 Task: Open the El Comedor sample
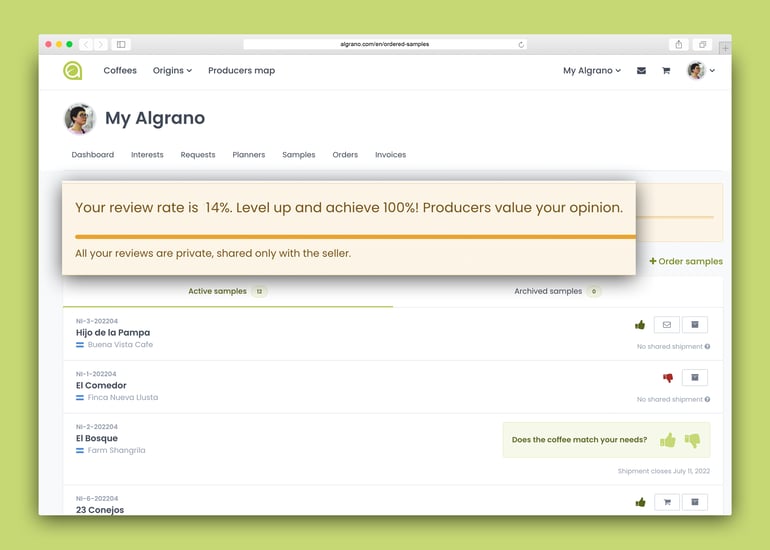coord(101,385)
